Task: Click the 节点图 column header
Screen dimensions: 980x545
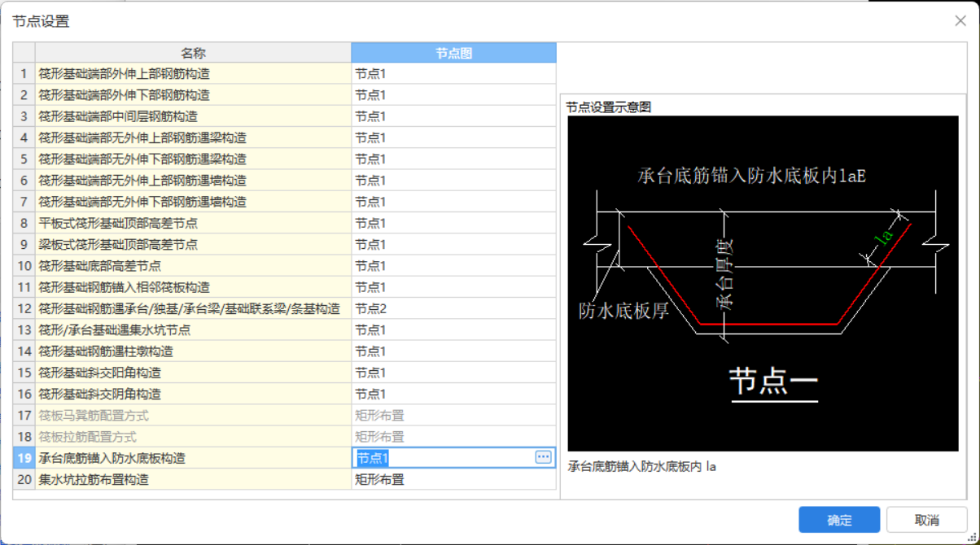Action: click(x=453, y=53)
